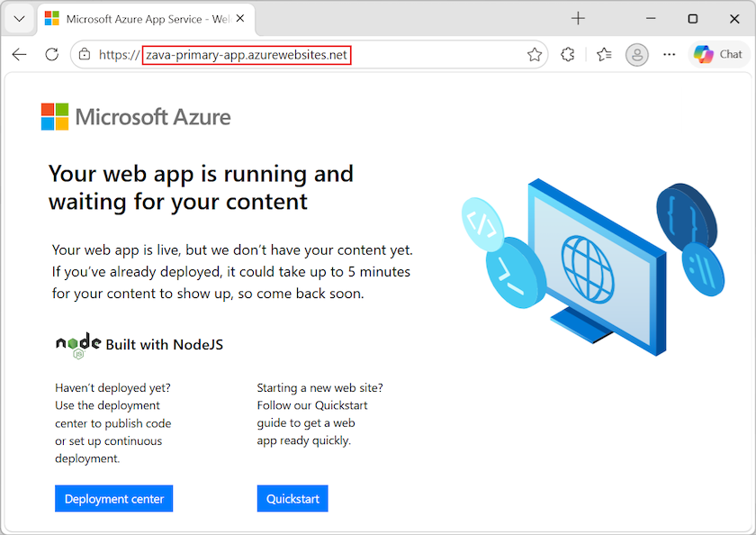The image size is (756, 535).
Task: Click the back navigation arrow
Action: pyautogui.click(x=19, y=54)
